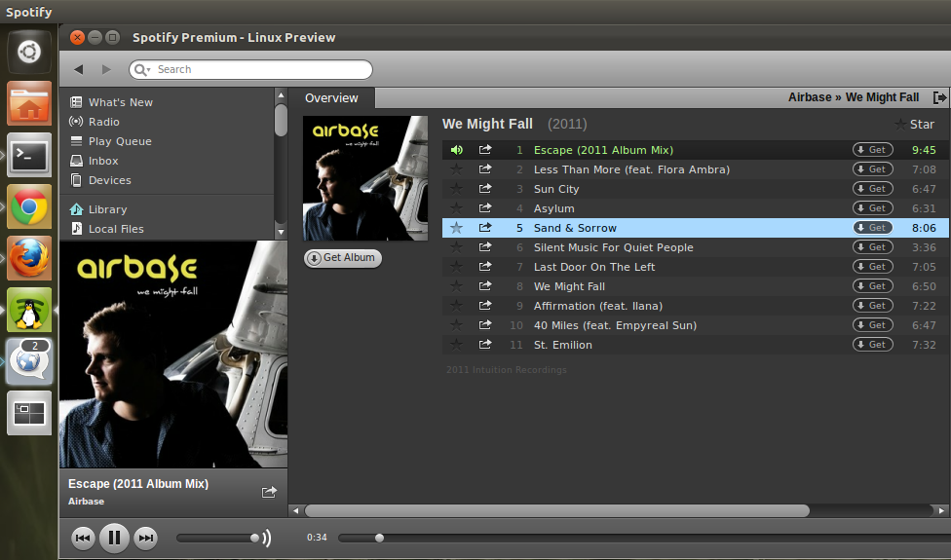Share the St. Emilion track
This screenshot has height=560, width=951.
click(485, 344)
